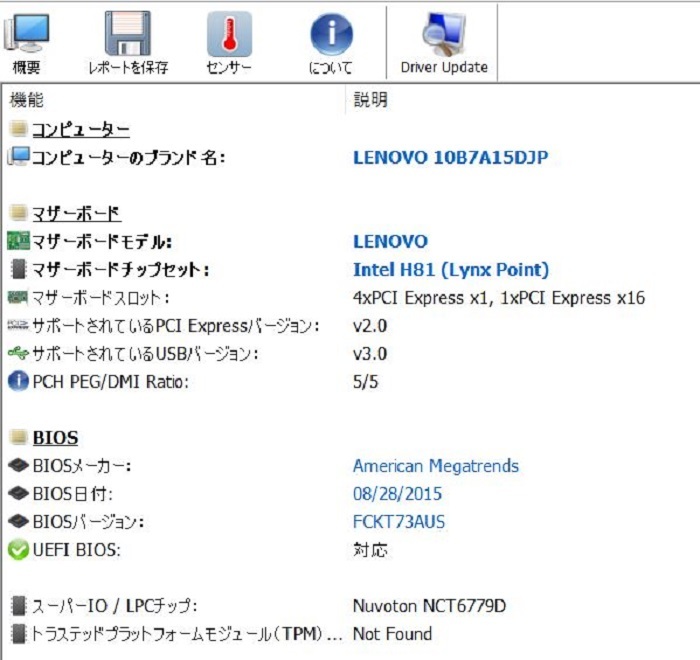The height and width of the screenshot is (660, 700).
Task: Open the センサー thermometer icon
Action: [x=229, y=34]
